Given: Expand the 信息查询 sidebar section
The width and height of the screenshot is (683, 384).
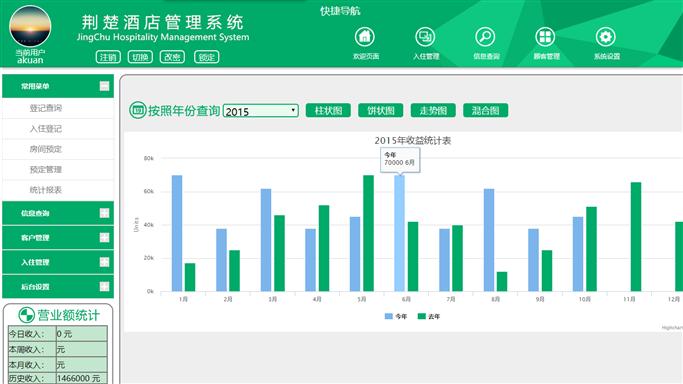Looking at the screenshot, I should (105, 213).
